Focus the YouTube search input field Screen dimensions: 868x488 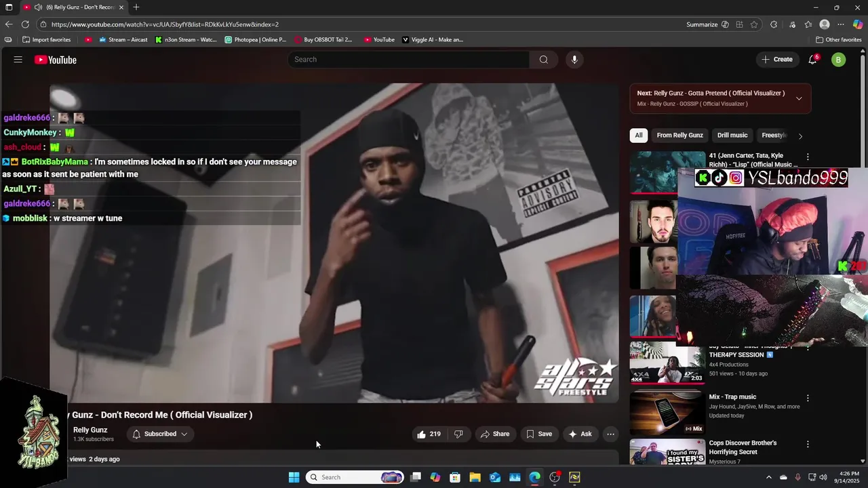[x=409, y=60]
